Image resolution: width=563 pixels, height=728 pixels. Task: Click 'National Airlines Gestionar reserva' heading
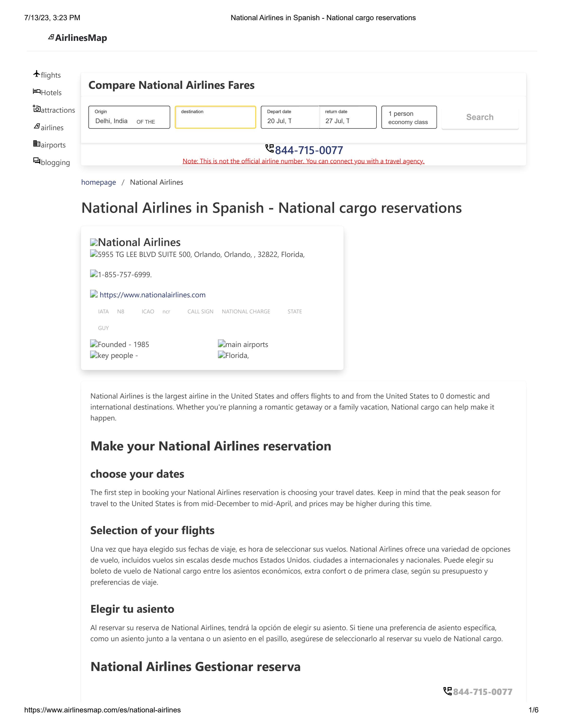point(196,667)
